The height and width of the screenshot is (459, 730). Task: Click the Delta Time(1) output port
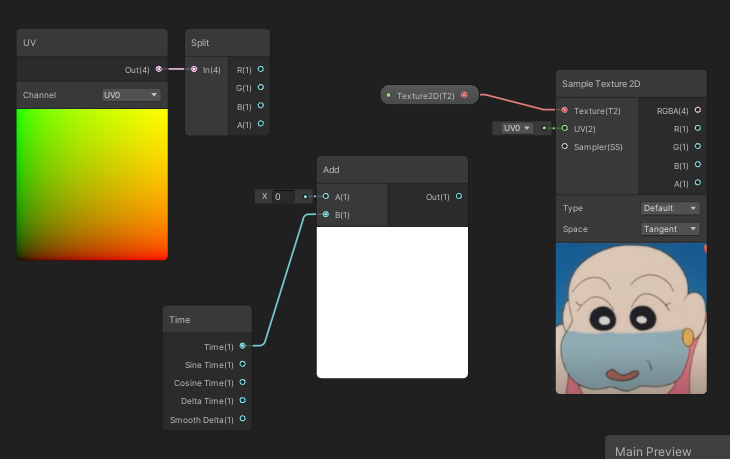(243, 400)
